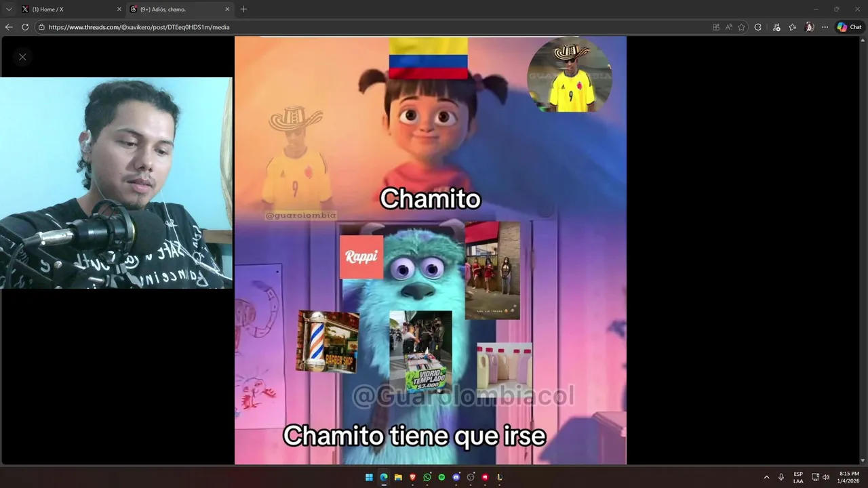Go back to the previous page
Screen dimensions: 868x488
[9, 27]
